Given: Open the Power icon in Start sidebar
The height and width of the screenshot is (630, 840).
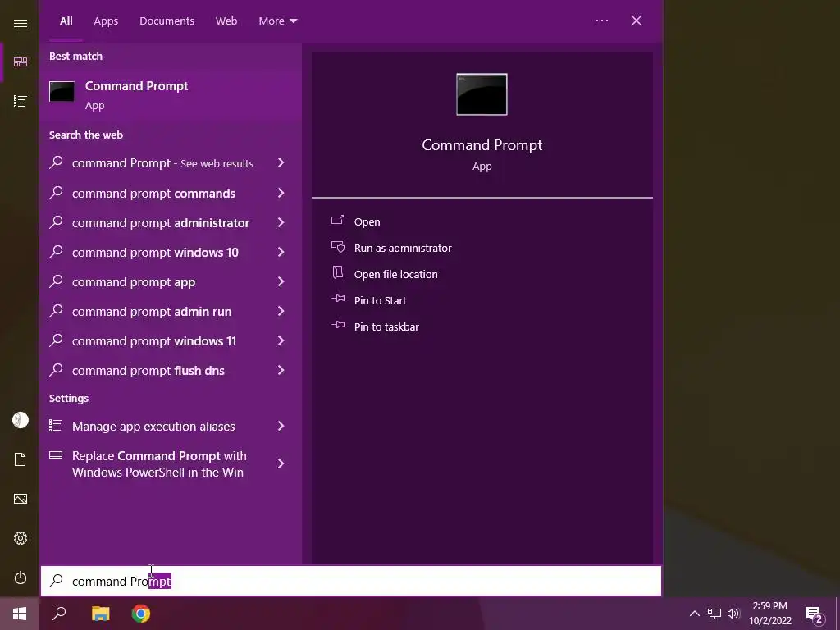Looking at the screenshot, I should (x=21, y=578).
